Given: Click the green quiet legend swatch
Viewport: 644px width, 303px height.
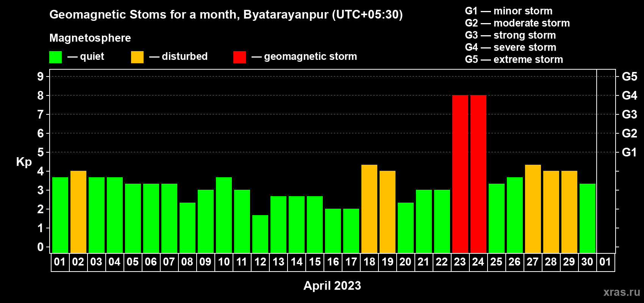Looking at the screenshot, I should point(55,57).
